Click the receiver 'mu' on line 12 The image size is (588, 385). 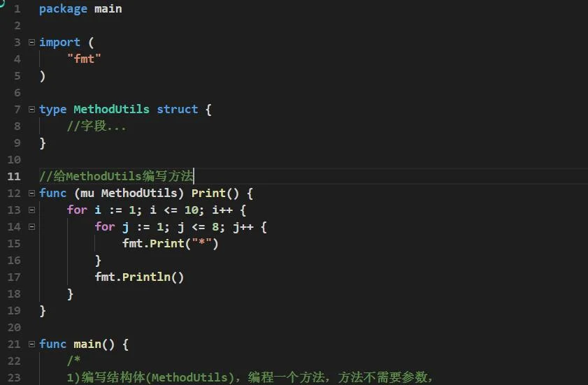coord(87,194)
